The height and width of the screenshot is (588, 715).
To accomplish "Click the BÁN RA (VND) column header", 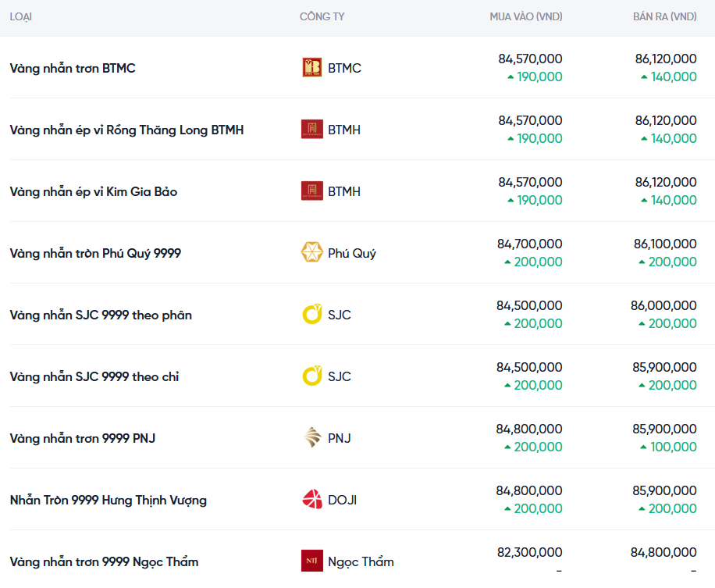I will (664, 16).
